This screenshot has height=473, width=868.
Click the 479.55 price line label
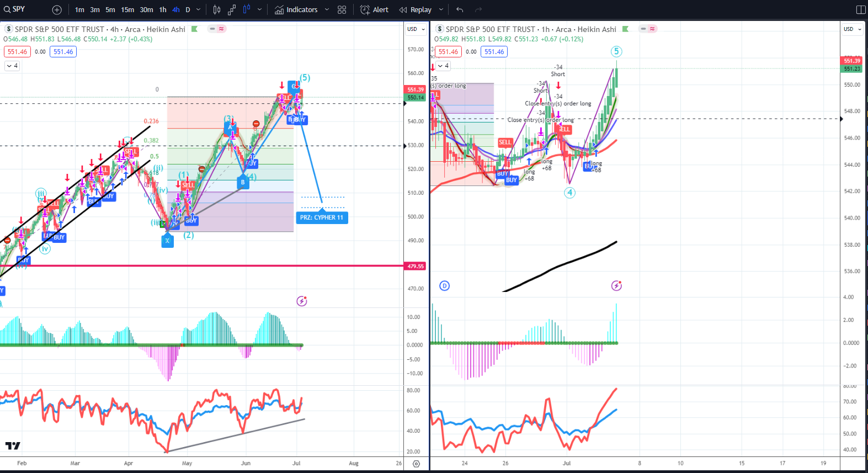click(x=416, y=266)
